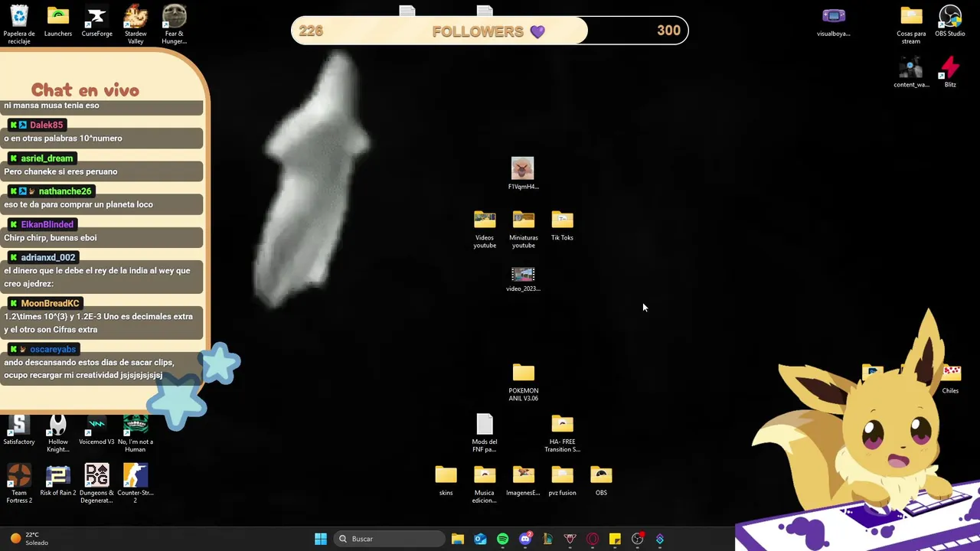The height and width of the screenshot is (551, 980).
Task: Open the ImagenesE... folder
Action: pos(524,481)
